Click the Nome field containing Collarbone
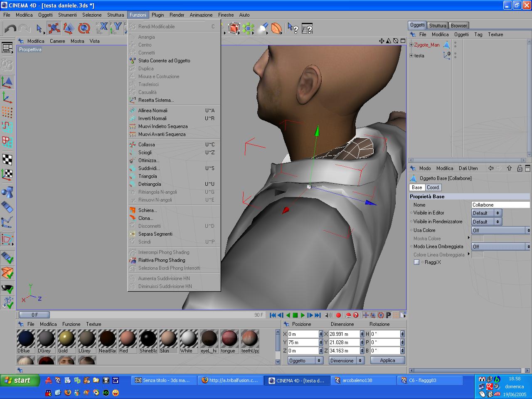532x399 pixels. (501, 205)
